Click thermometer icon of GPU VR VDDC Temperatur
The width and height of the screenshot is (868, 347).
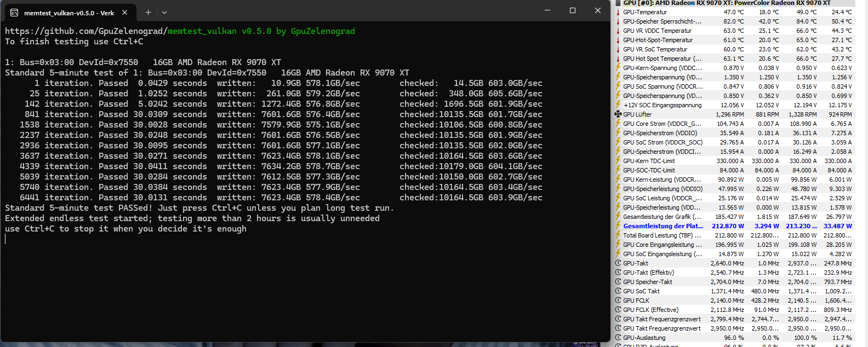point(618,31)
